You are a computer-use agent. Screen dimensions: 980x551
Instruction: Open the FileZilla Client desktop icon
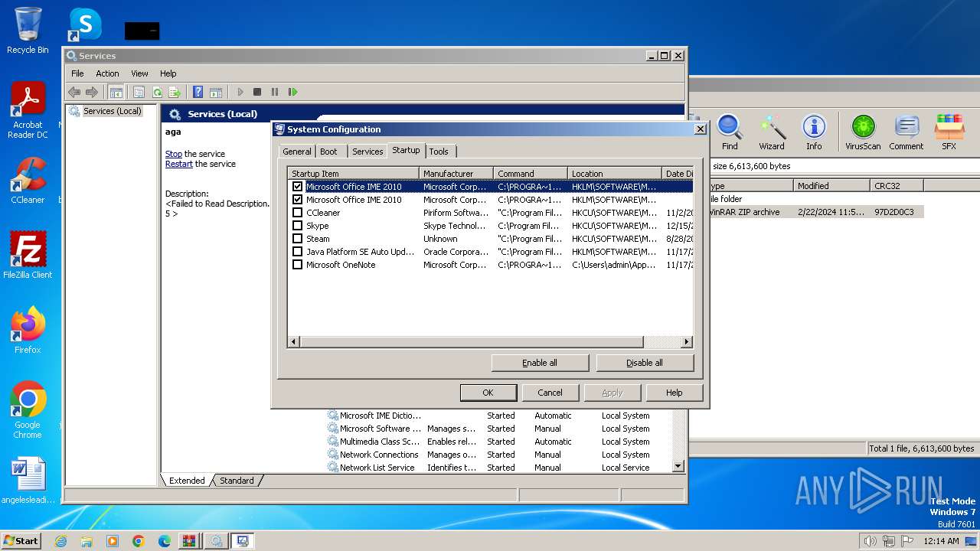coord(28,255)
